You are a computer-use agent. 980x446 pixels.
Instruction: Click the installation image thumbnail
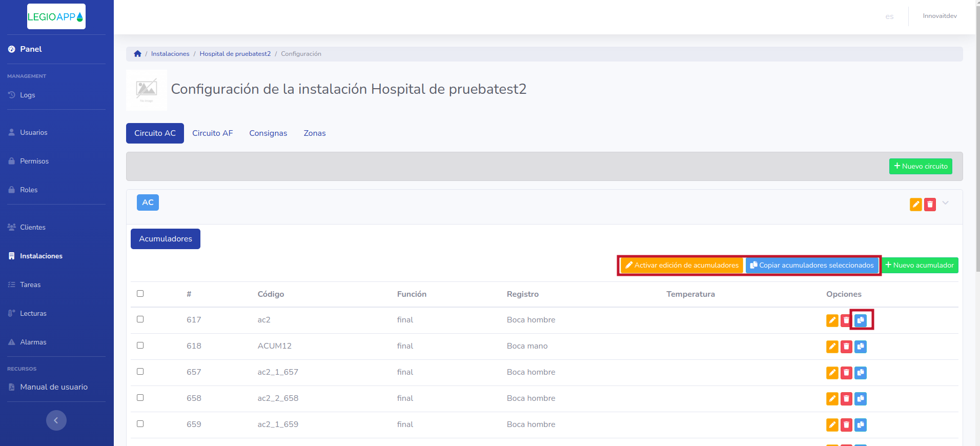click(x=147, y=90)
